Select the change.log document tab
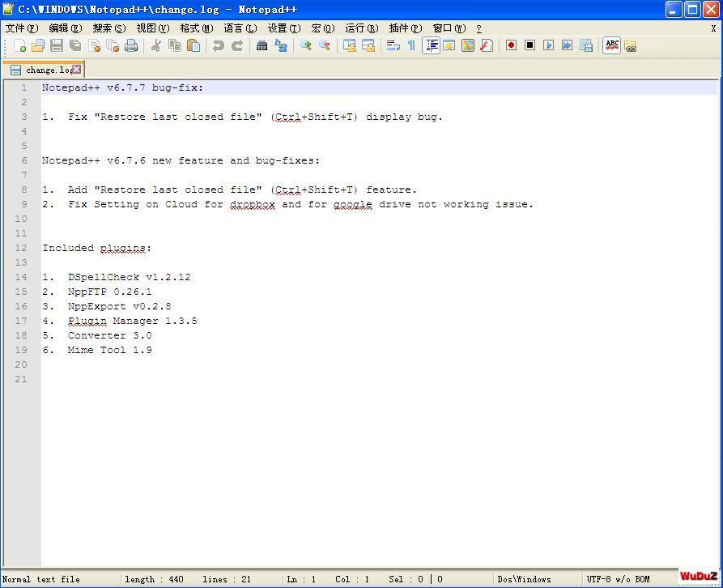Image resolution: width=723 pixels, height=588 pixels. pos(44,70)
